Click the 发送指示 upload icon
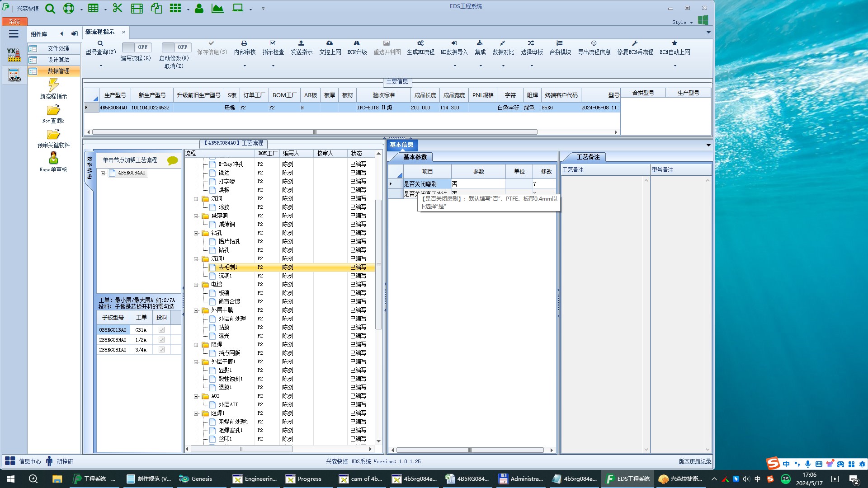Screen dimensions: 868x488 (x=301, y=43)
